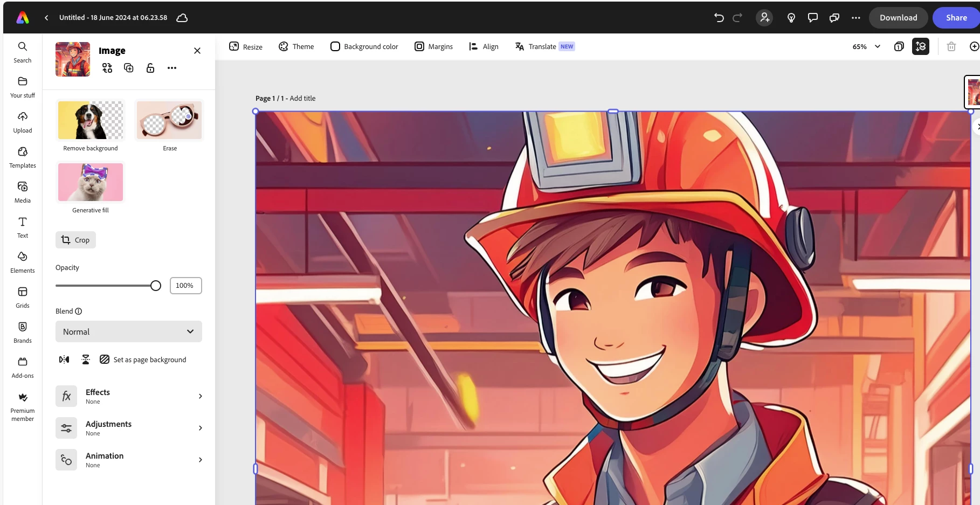
Task: Open the Adobe Express home logo
Action: pyautogui.click(x=23, y=18)
